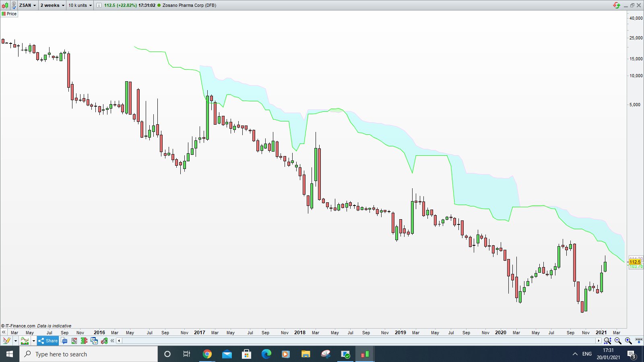
Task: Click the jump-to-latest data arrow icon
Action: [x=639, y=341]
